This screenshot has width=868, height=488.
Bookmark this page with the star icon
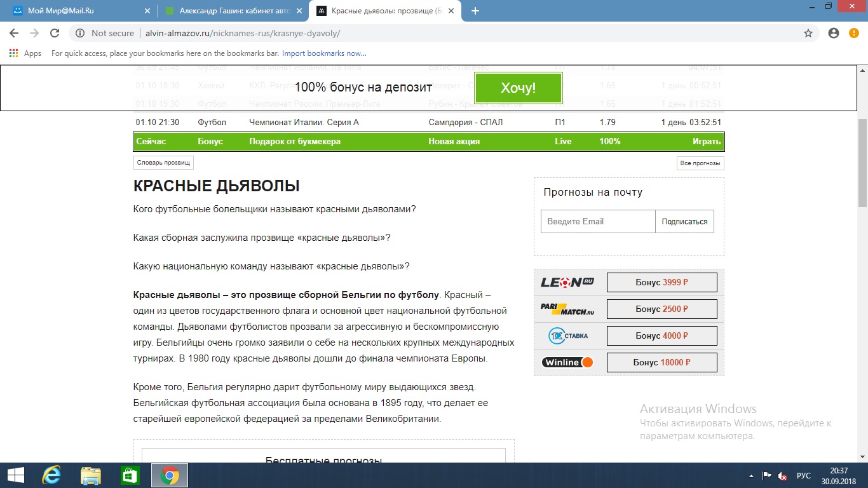(x=808, y=33)
